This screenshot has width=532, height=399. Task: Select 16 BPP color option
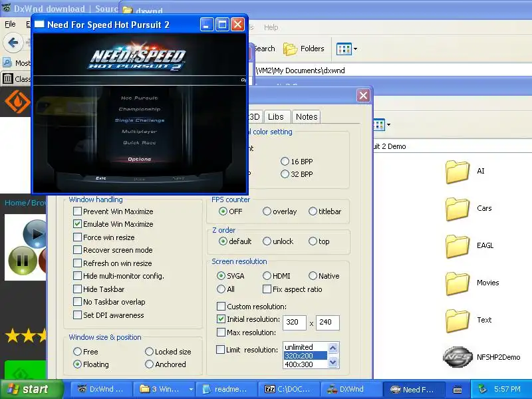(285, 162)
